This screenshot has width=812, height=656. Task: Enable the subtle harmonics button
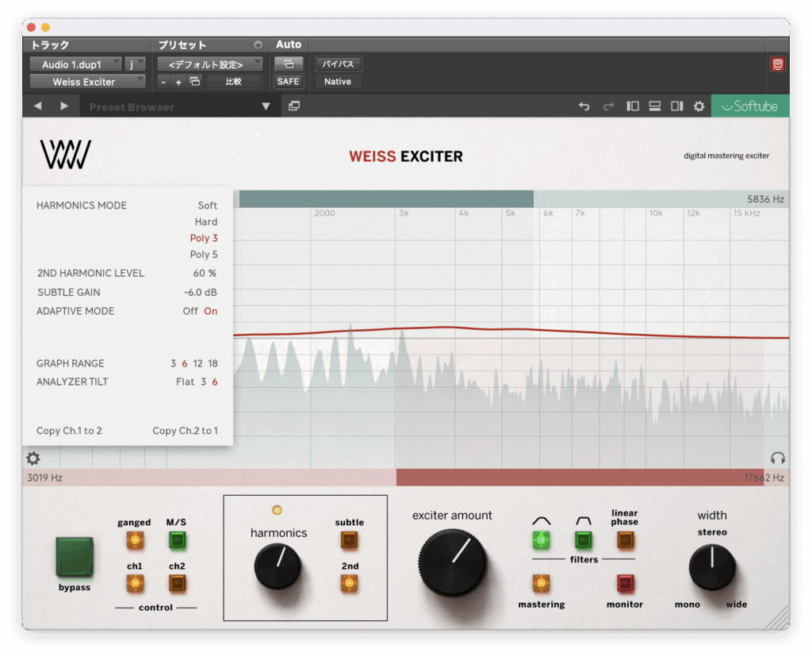pos(349,540)
